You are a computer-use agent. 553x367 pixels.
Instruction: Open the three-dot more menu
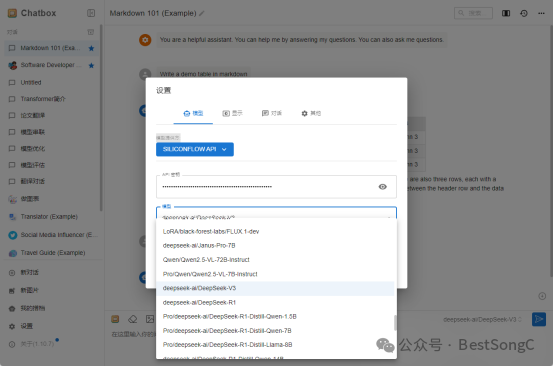coord(541,13)
